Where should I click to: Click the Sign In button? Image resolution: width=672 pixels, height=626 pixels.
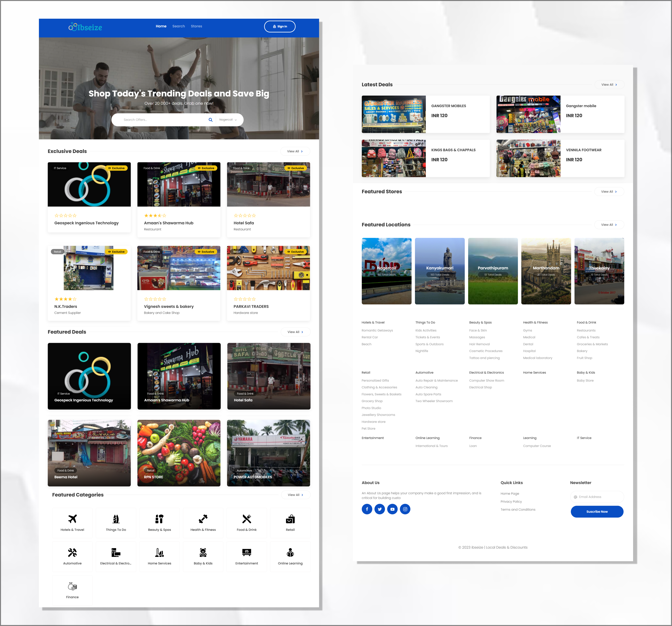[x=280, y=26]
